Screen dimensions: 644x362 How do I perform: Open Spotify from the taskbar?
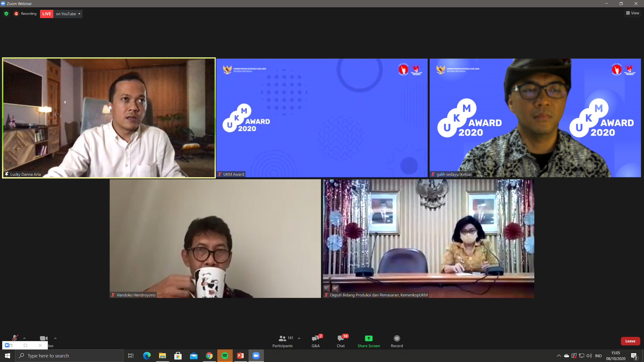[225, 355]
